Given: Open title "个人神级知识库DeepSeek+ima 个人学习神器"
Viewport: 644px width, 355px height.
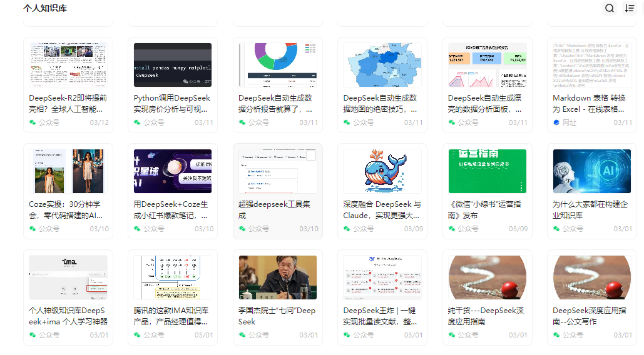Looking at the screenshot, I should 68,316.
